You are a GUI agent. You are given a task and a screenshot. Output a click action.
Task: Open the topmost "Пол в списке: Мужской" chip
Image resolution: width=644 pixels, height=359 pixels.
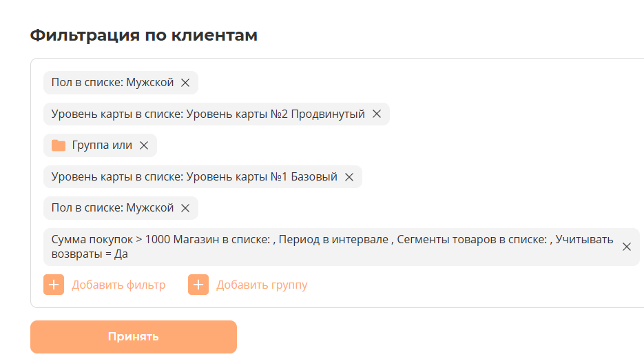112,83
